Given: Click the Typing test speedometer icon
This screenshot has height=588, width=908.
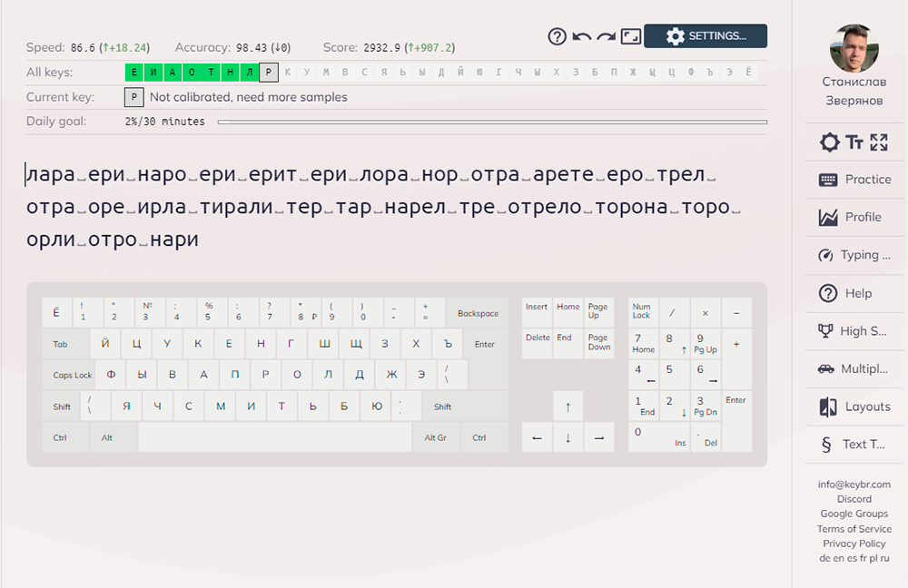Looking at the screenshot, I should 825,255.
